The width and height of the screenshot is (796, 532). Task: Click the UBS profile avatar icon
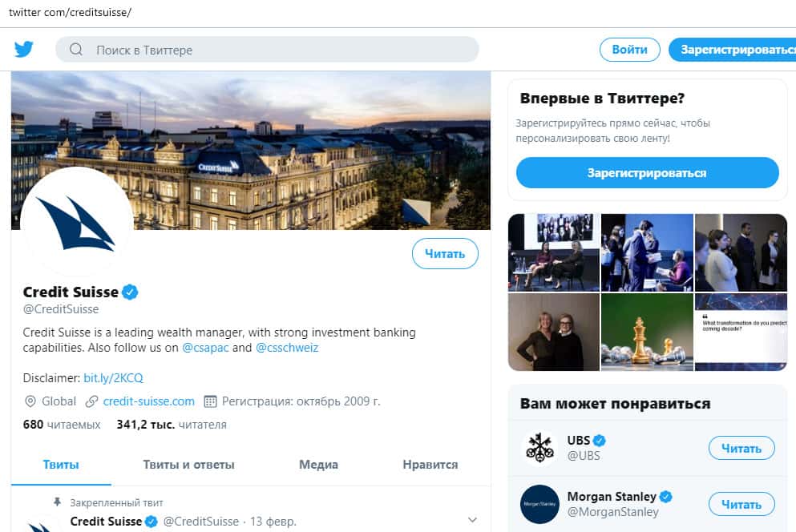pyautogui.click(x=539, y=448)
